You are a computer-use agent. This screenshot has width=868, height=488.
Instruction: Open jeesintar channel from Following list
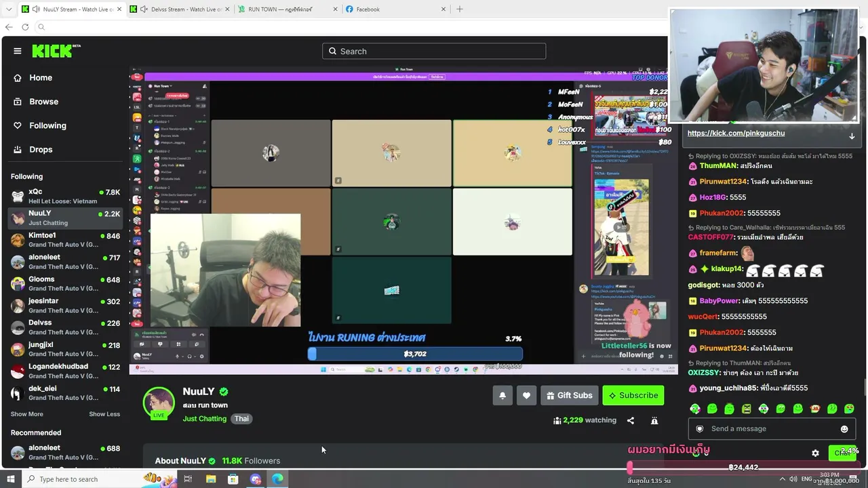pos(65,306)
